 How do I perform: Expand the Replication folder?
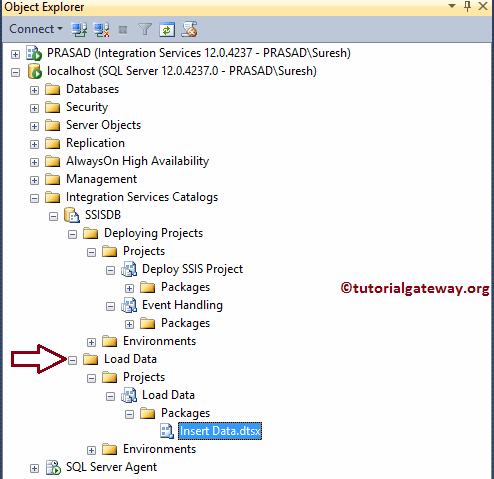click(34, 144)
